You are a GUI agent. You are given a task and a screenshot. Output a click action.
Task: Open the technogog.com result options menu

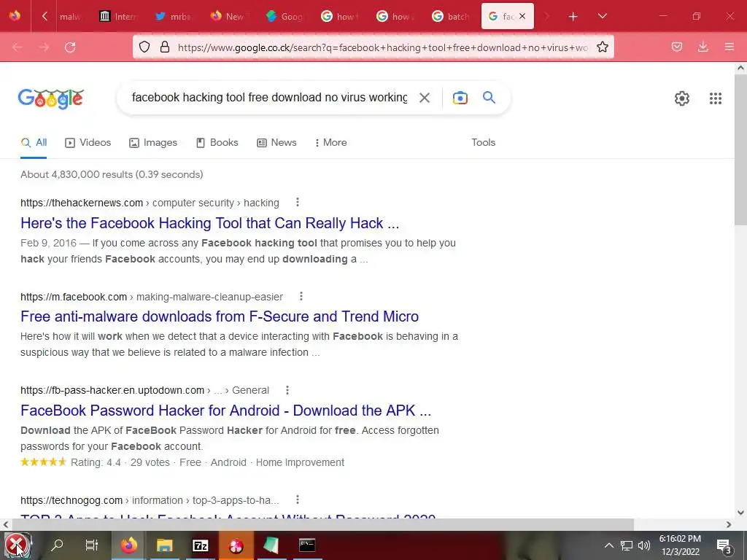(298, 499)
